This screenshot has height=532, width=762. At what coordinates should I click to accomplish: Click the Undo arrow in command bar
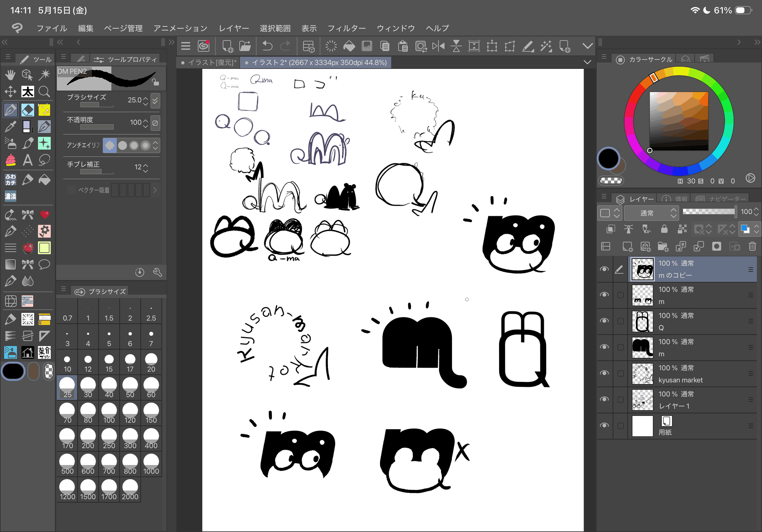click(267, 46)
